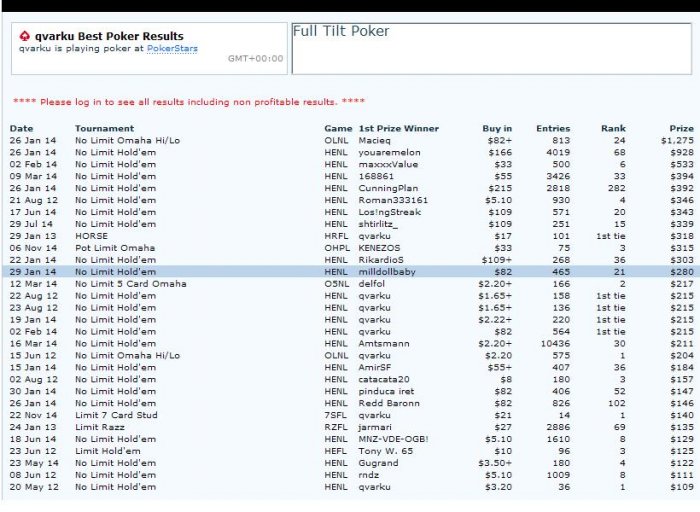Click the Entries column header
This screenshot has width=700, height=512.
pyautogui.click(x=553, y=129)
